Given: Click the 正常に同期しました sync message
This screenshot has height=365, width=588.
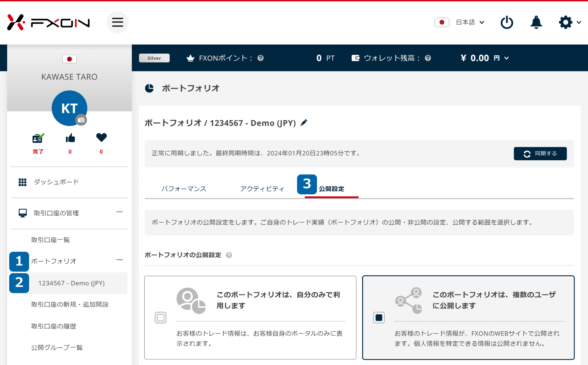Looking at the screenshot, I should tap(256, 153).
